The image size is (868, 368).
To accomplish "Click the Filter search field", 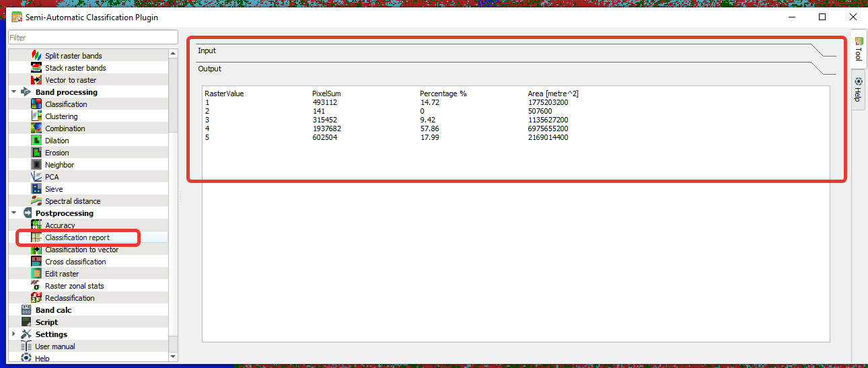I will click(93, 38).
